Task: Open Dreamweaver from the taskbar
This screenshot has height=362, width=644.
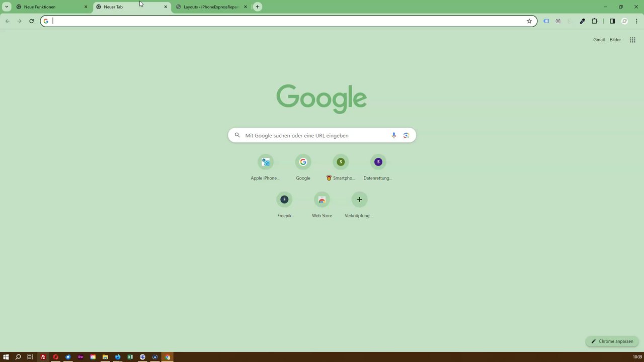Action: [x=80, y=357]
